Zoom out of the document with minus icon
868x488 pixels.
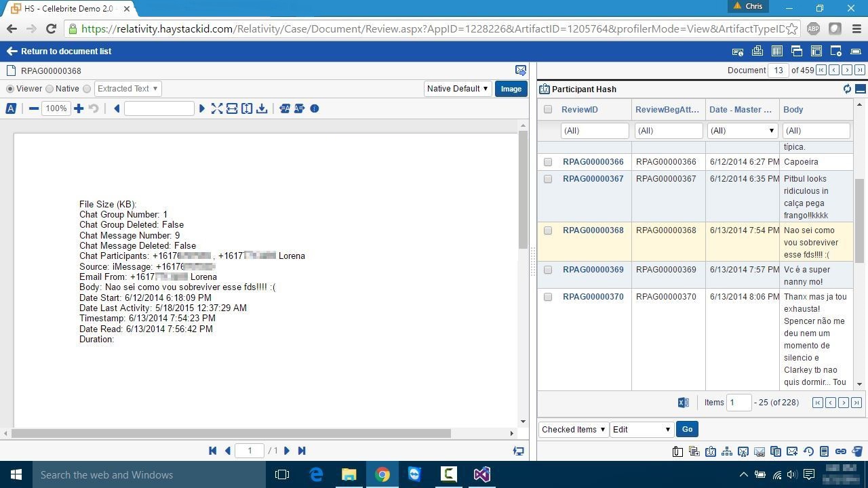tap(33, 108)
